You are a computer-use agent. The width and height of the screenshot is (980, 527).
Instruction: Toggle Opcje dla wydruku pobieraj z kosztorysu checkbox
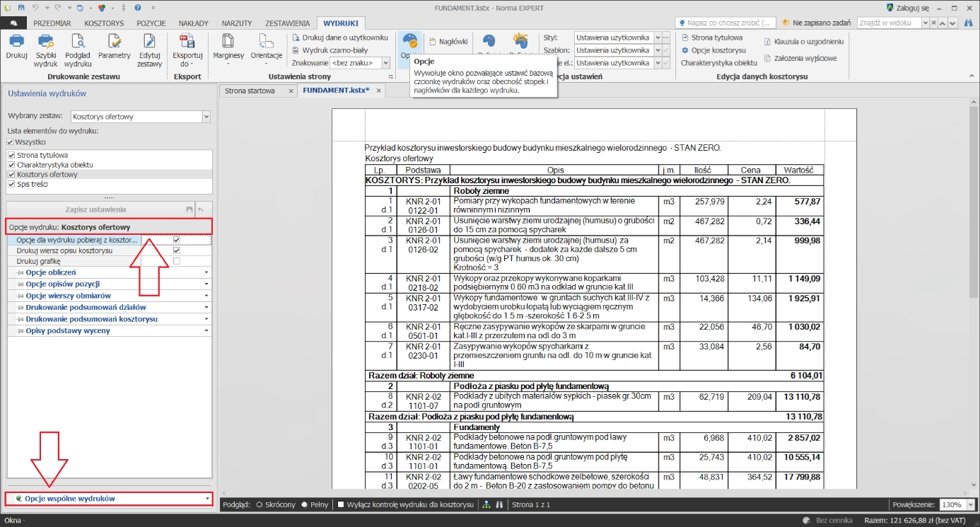[176, 240]
